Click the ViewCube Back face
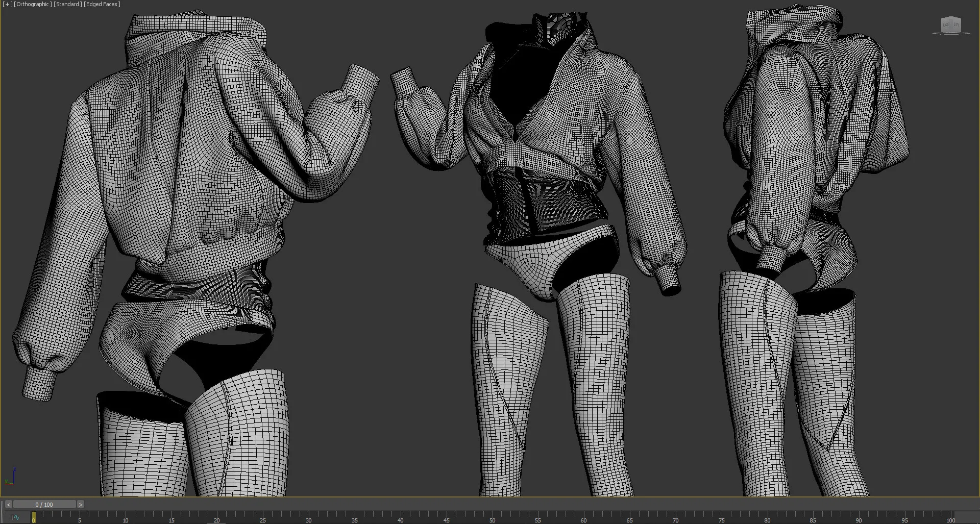This screenshot has width=980, height=524. [x=946, y=24]
